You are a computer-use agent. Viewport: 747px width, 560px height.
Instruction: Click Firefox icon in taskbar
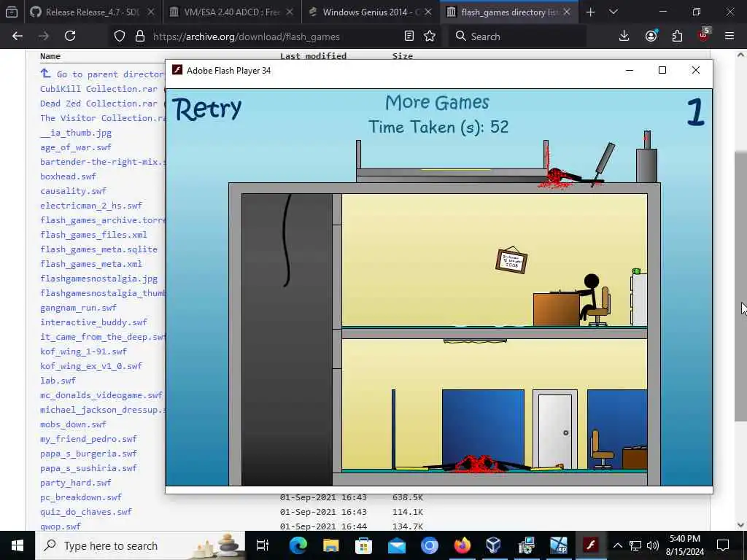462,545
